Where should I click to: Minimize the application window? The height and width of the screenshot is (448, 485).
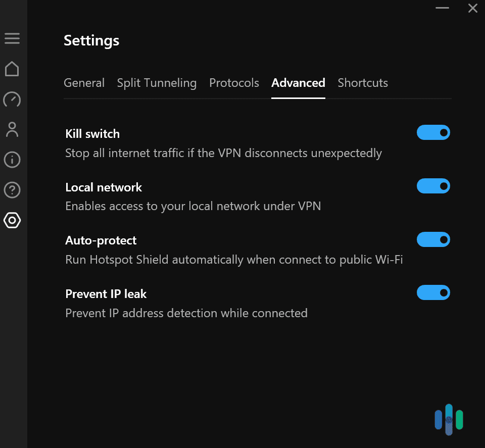(442, 8)
